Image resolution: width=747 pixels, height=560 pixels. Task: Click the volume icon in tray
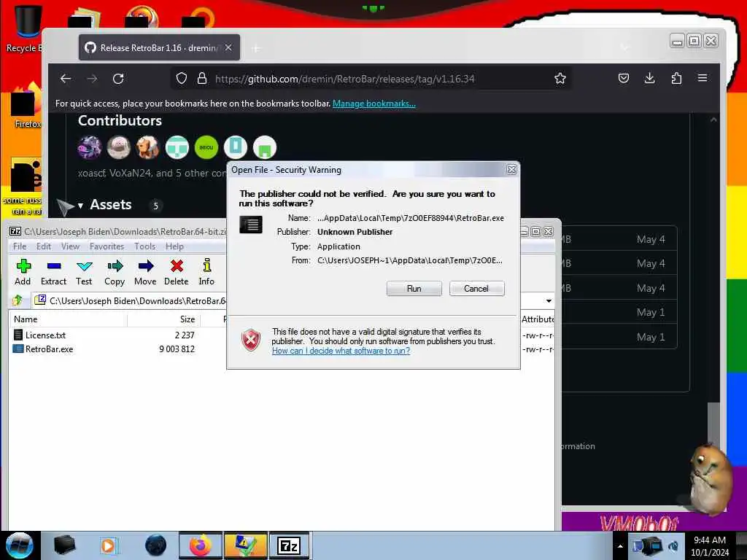click(673, 545)
